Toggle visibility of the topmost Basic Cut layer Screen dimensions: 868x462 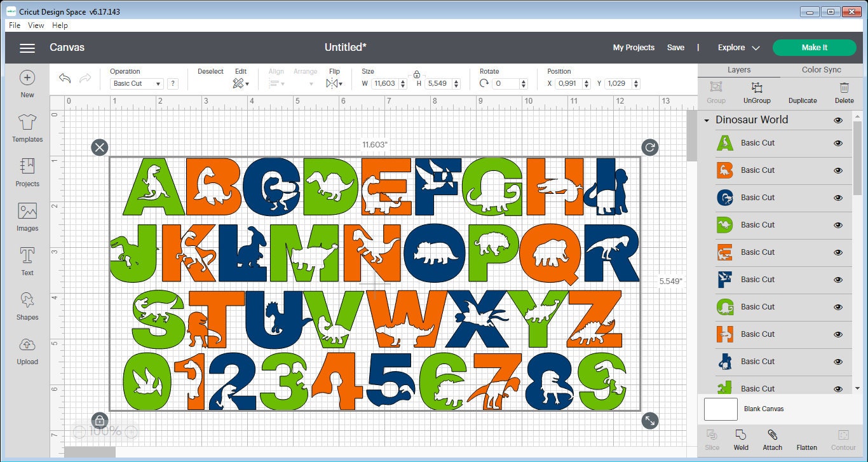point(837,143)
